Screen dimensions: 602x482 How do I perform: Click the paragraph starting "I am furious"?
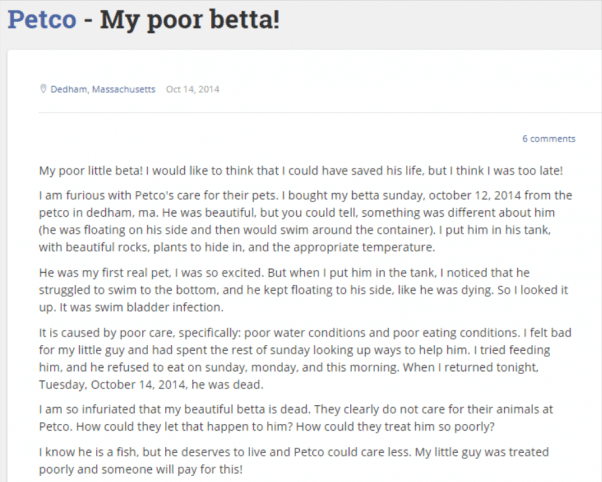click(300, 220)
